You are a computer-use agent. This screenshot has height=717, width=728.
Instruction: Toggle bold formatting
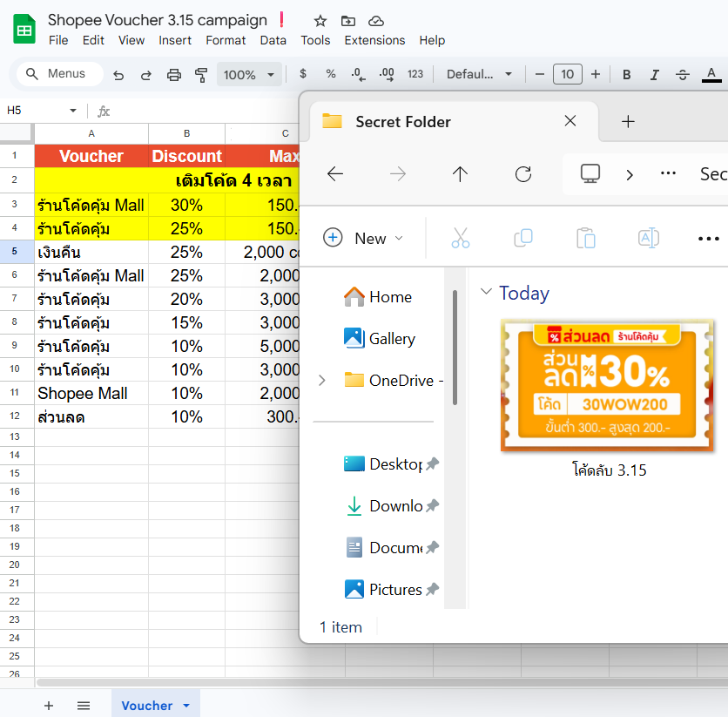pos(626,74)
